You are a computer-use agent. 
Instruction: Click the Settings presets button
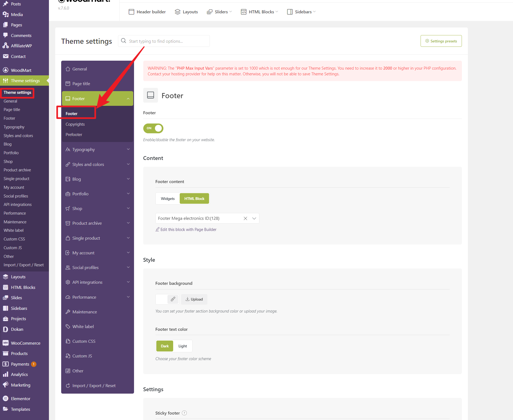[x=441, y=41]
